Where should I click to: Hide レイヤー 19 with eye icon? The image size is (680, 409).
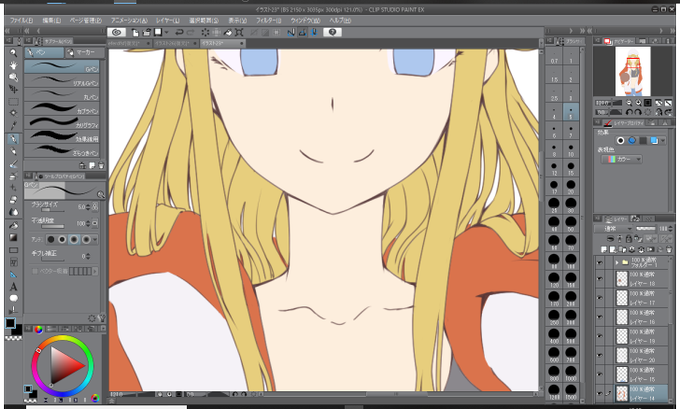point(599,336)
